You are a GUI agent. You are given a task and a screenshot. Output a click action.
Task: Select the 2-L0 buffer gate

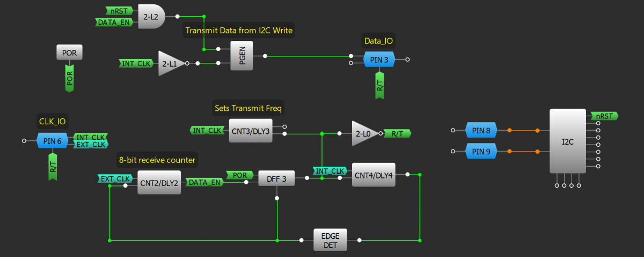click(364, 133)
